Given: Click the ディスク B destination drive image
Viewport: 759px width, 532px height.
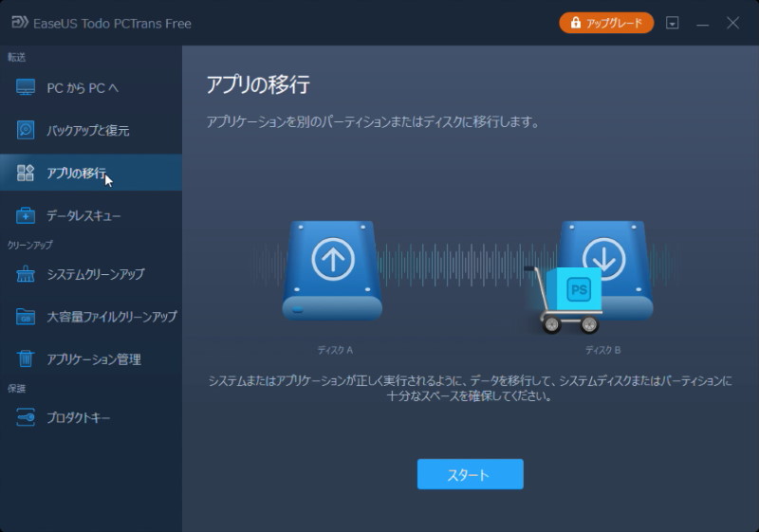Looking at the screenshot, I should coord(605,270).
